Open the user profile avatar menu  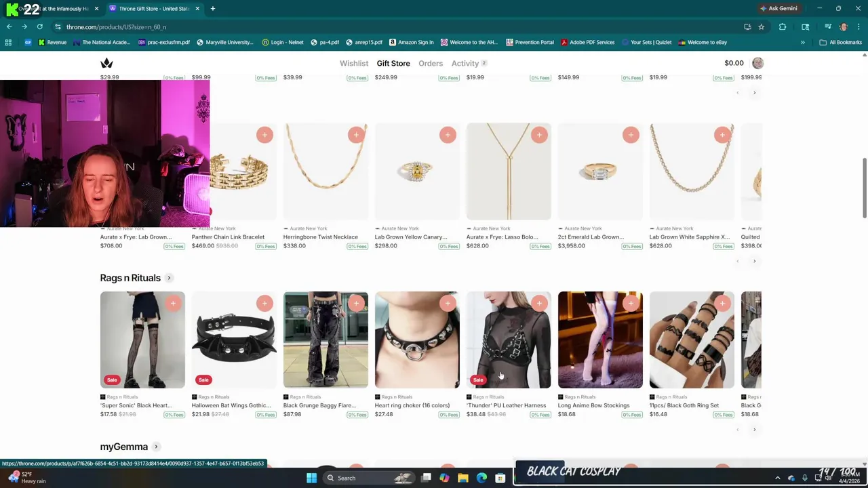(x=757, y=63)
